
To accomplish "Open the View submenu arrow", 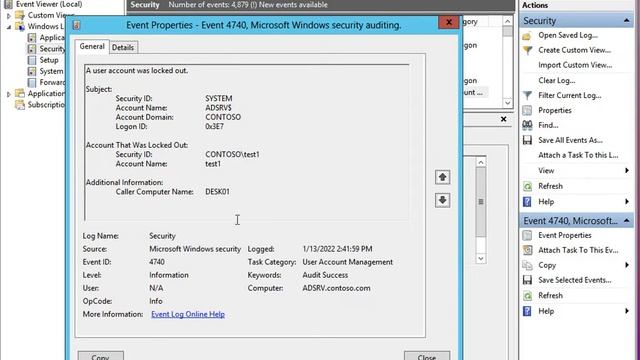I will click(627, 171).
